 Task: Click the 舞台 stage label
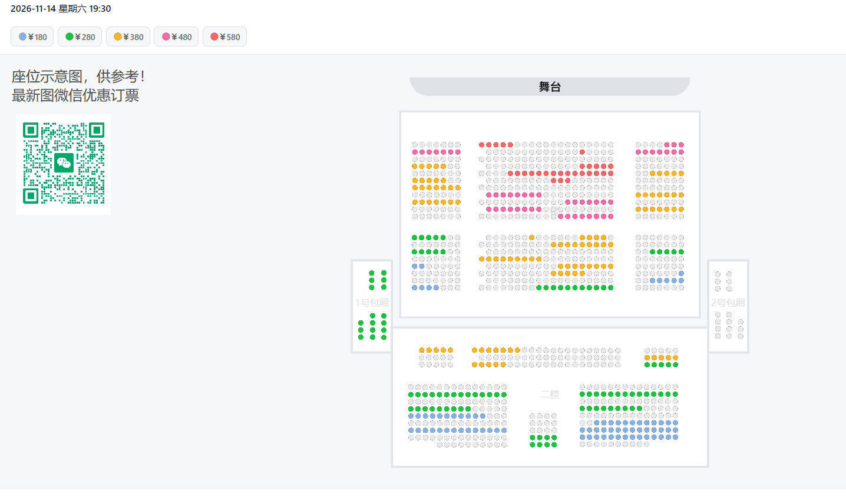pos(550,87)
